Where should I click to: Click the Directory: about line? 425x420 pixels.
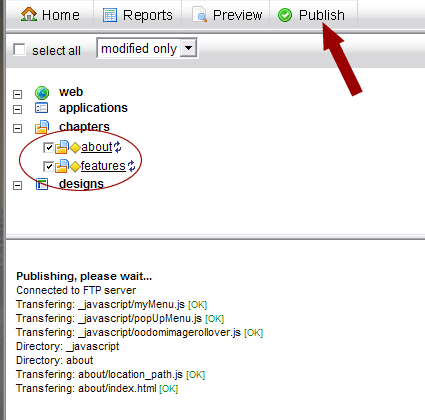55,360
